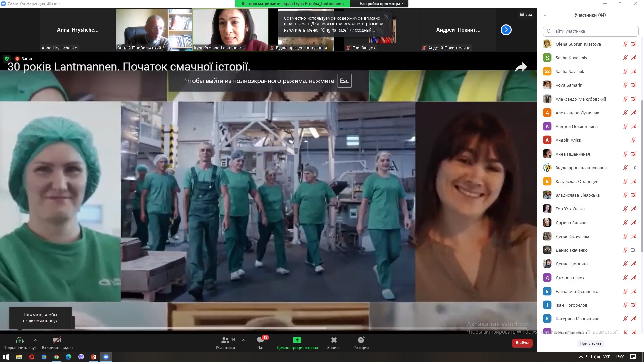Viewport: 644px width, 362px height.
Task: Expand participants options arrow near Участники
Action: (x=243, y=340)
